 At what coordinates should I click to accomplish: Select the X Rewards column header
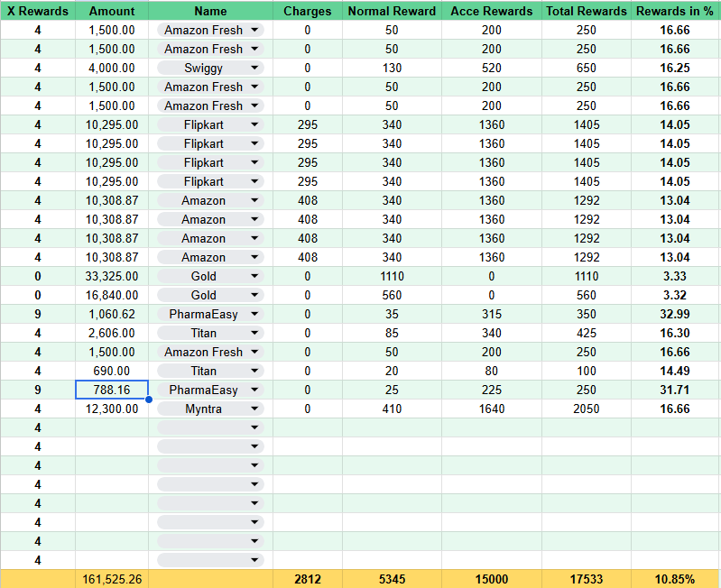[x=38, y=11]
